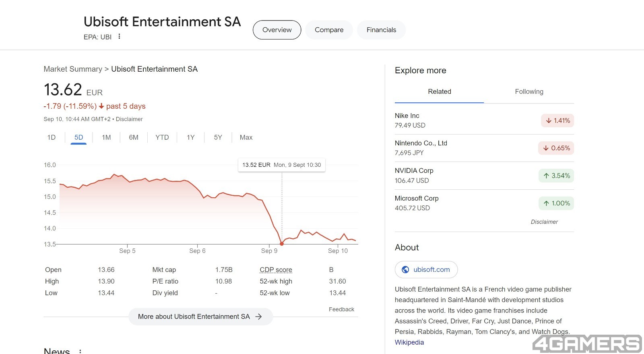Screen dimensions: 644x354
Task: Click More about Ubisoft Entertainment SA button
Action: (200, 317)
